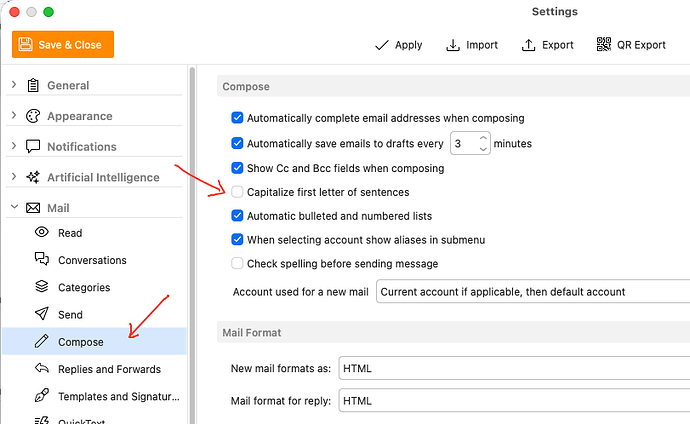Click the Import download icon
This screenshot has height=424, width=690.
click(x=453, y=45)
